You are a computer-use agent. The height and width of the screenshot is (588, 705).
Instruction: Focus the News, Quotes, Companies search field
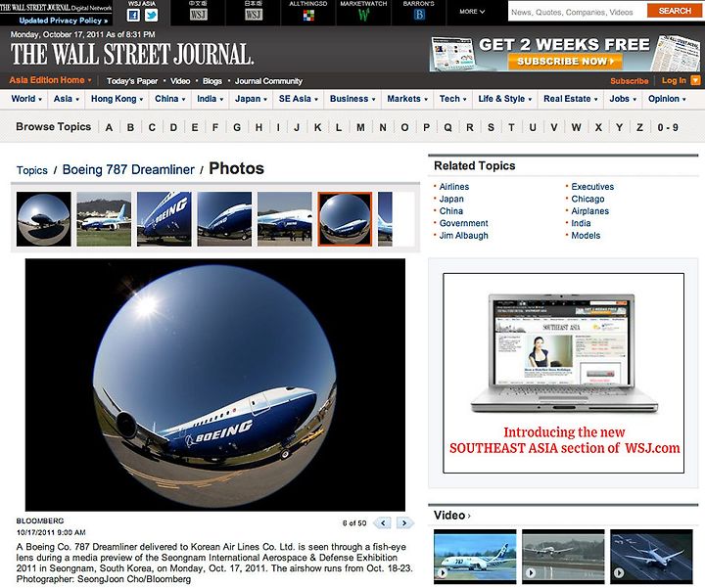(x=578, y=12)
